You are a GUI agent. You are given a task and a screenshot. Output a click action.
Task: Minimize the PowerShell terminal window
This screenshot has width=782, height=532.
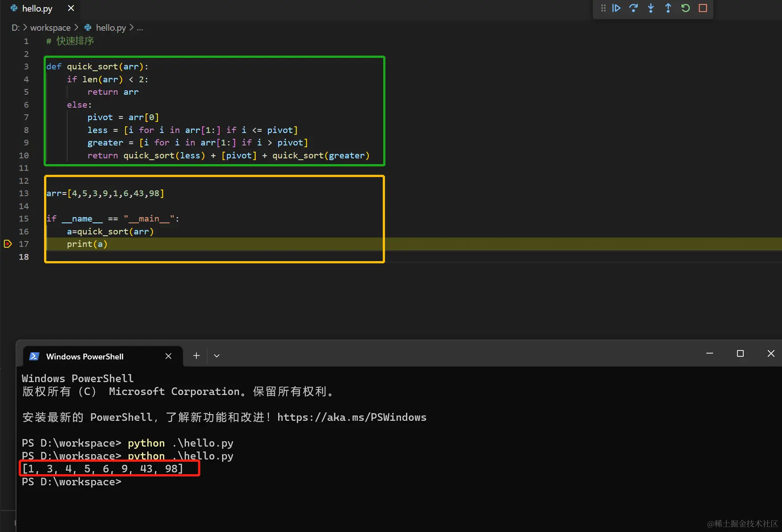(x=709, y=353)
